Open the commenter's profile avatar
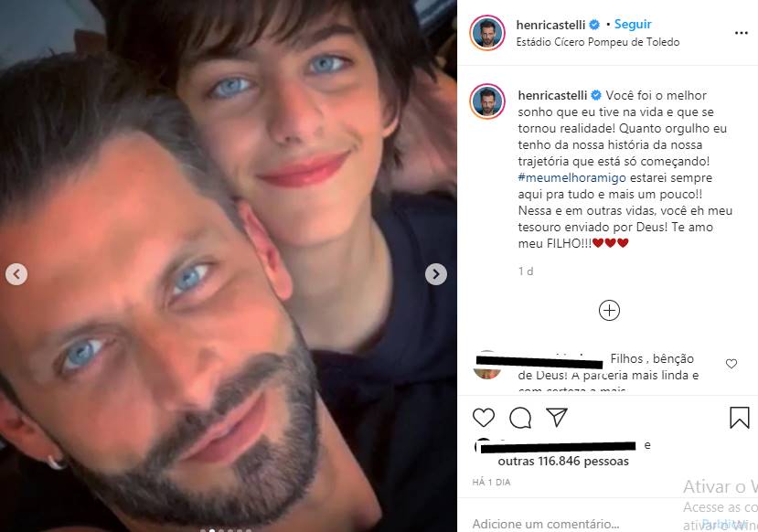Image resolution: width=758 pixels, height=532 pixels. coord(487,364)
